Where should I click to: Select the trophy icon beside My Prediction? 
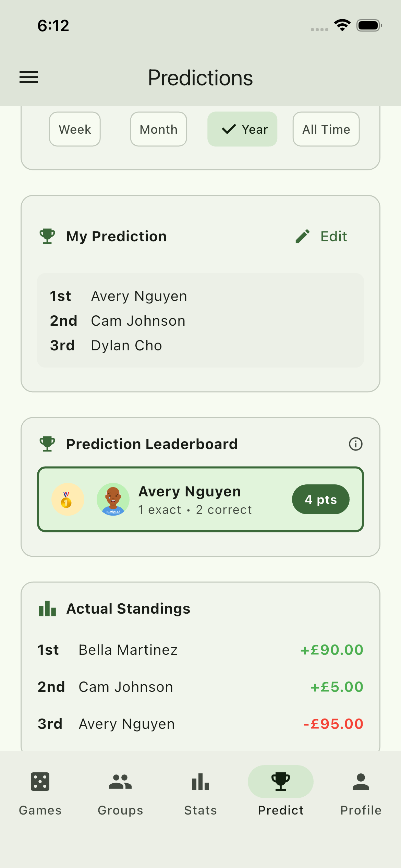point(47,236)
